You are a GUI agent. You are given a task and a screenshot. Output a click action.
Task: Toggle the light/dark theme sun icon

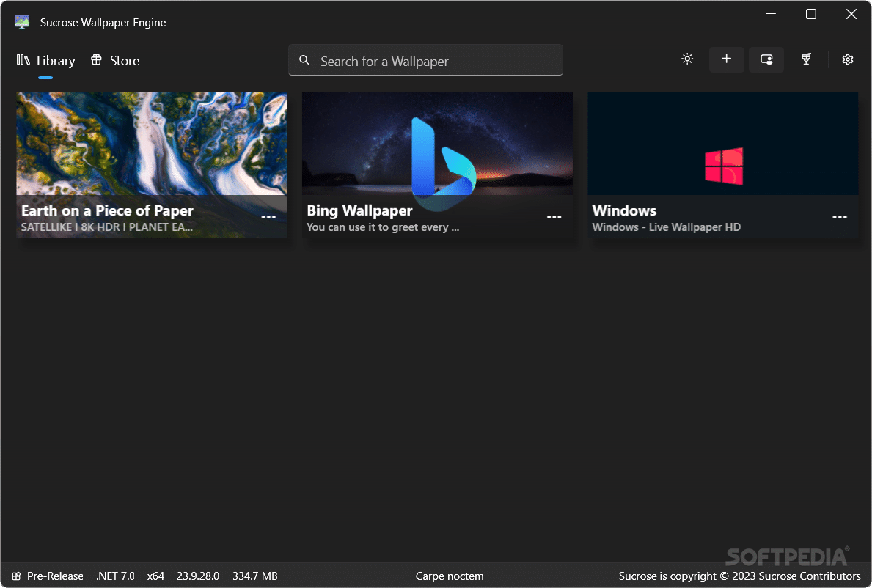687,59
